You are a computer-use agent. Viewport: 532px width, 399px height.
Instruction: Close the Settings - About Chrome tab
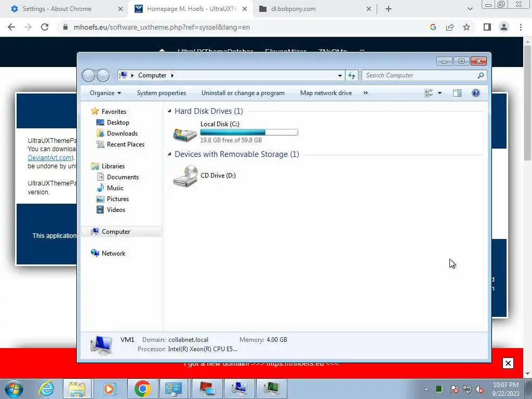121,9
